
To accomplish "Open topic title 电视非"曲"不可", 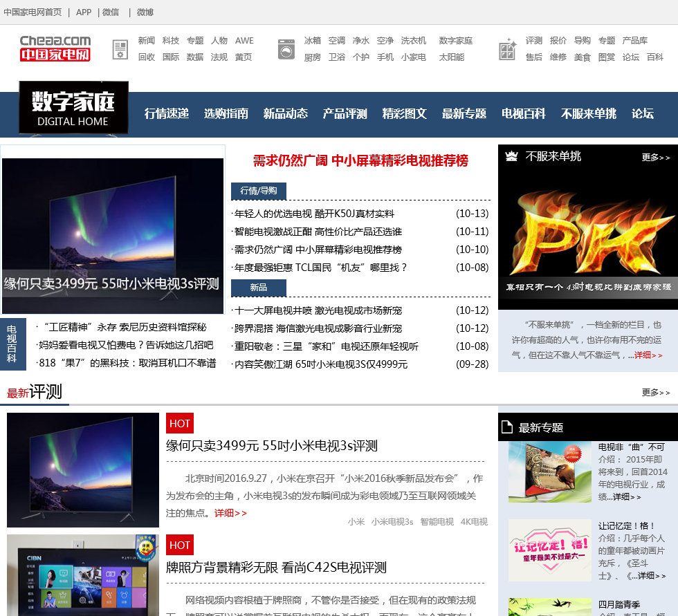I will click(631, 447).
